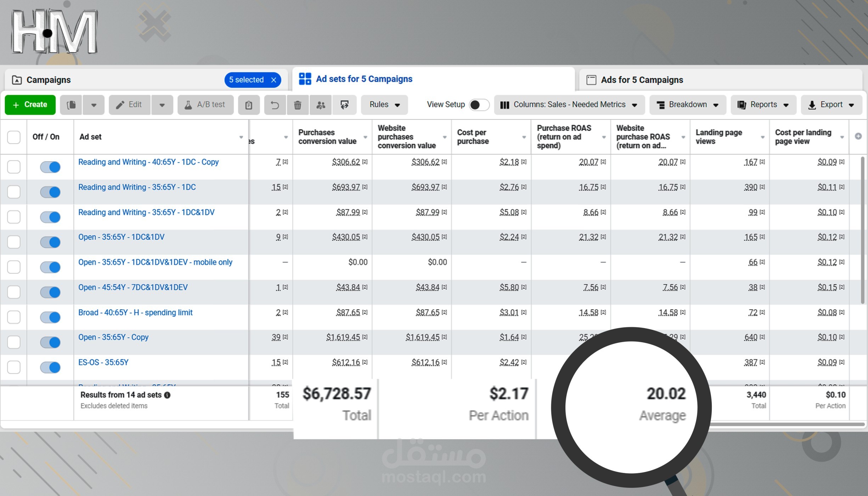Viewport: 868px width, 496px height.
Task: Switch to Ads for 5 Campaigns tab
Action: [642, 80]
